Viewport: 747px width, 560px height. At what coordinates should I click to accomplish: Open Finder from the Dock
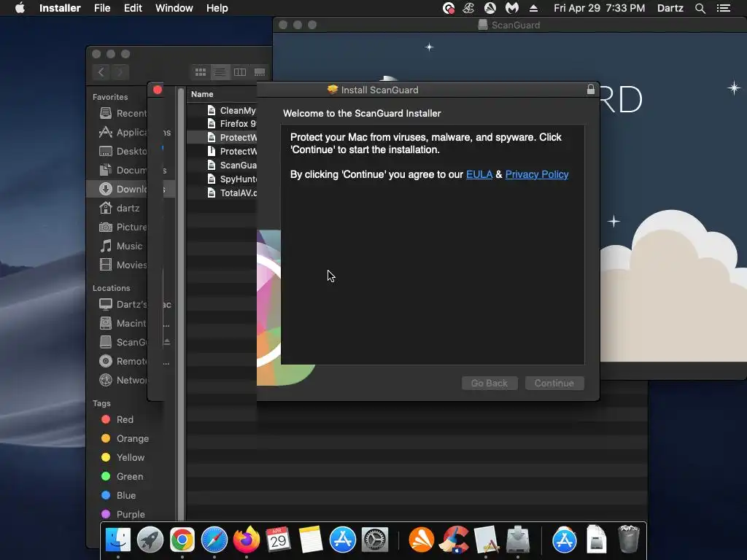pyautogui.click(x=117, y=540)
